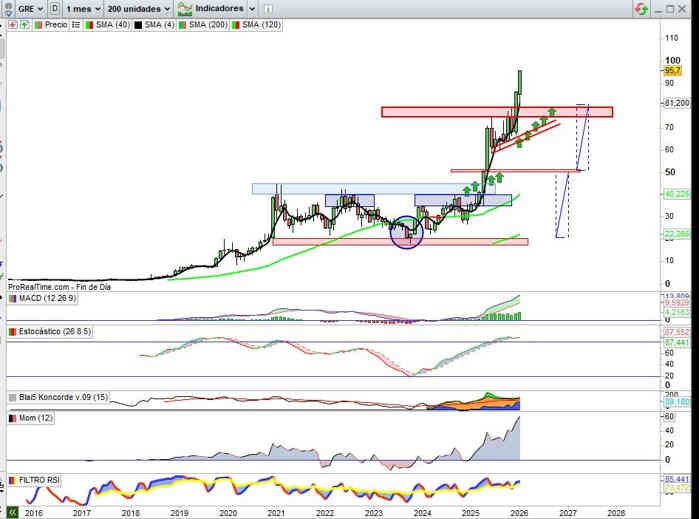The height and width of the screenshot is (519, 699).
Task: Select the SMA (200) legend label
Action: pyautogui.click(x=205, y=24)
